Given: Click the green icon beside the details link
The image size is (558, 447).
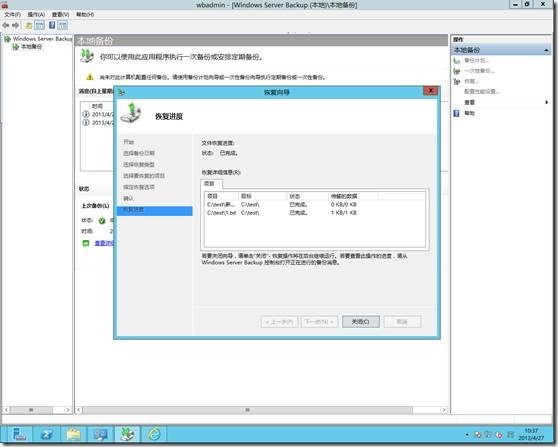Looking at the screenshot, I should (x=86, y=243).
